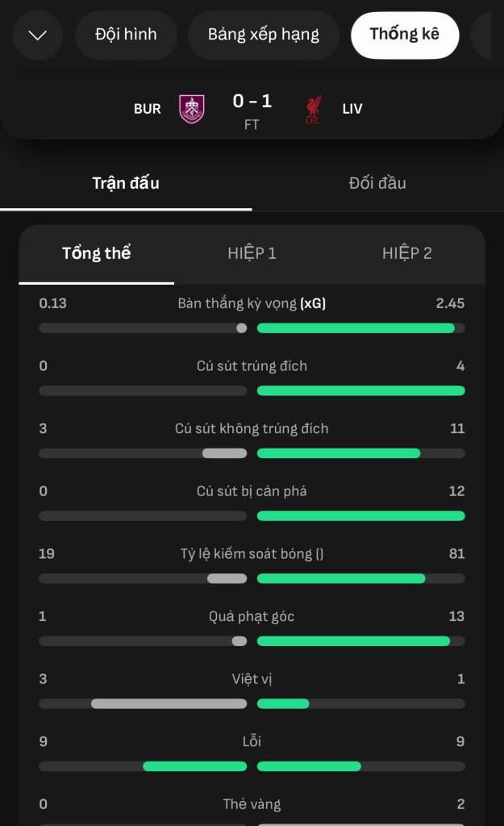This screenshot has height=826, width=504.
Task: Tap the green xG bar for Liverpool
Action: click(x=356, y=328)
